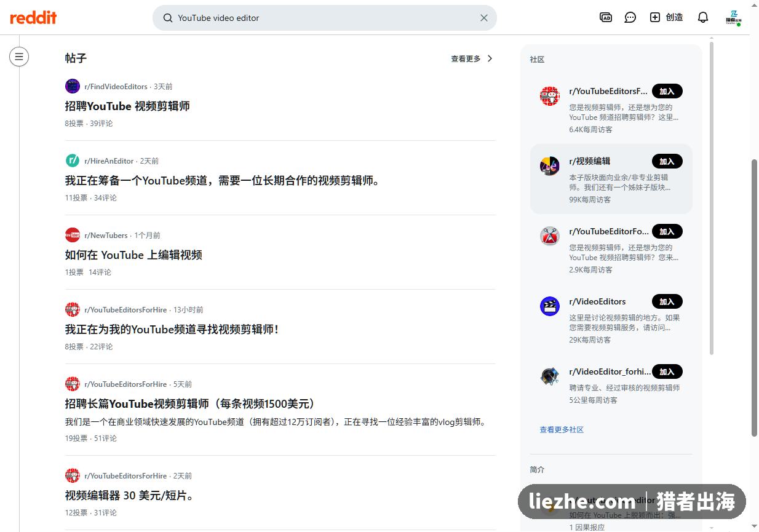The height and width of the screenshot is (532, 759).
Task: Clear the search box text
Action: (484, 18)
